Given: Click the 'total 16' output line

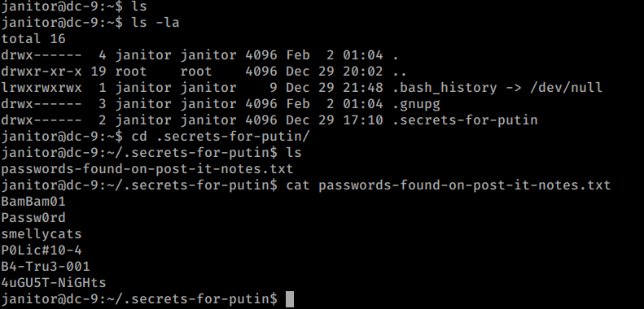Looking at the screenshot, I should (33, 39).
